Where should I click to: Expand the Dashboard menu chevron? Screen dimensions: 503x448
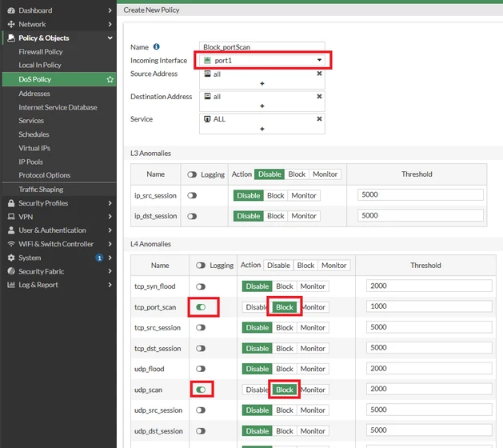coord(110,10)
